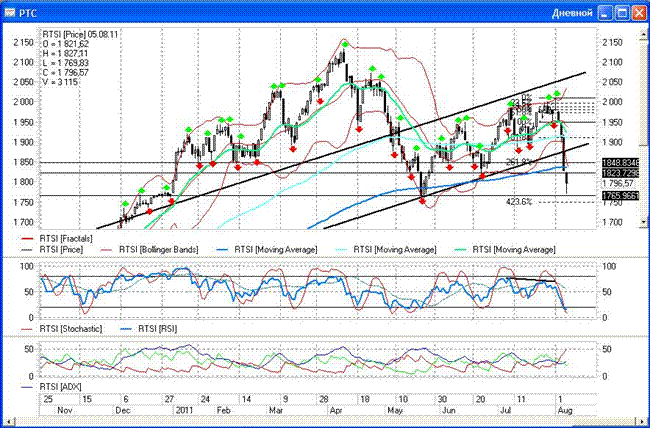
Task: Open the PTC window system menu icon
Action: tap(9, 13)
